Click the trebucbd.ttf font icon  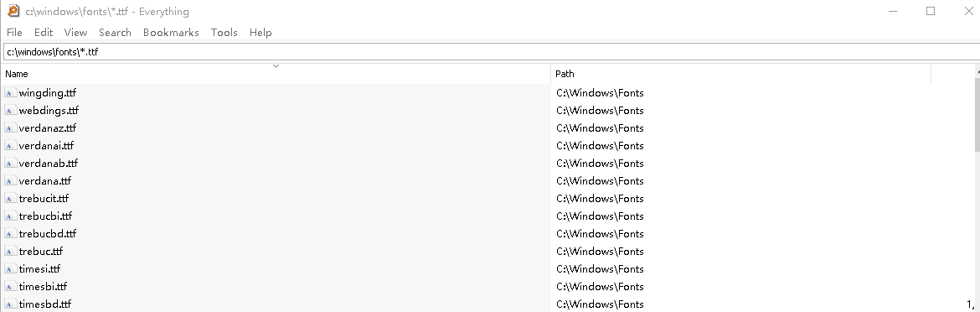coord(11,233)
